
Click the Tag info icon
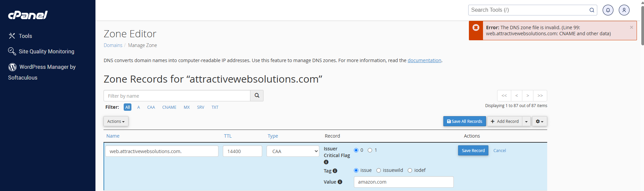(x=335, y=171)
